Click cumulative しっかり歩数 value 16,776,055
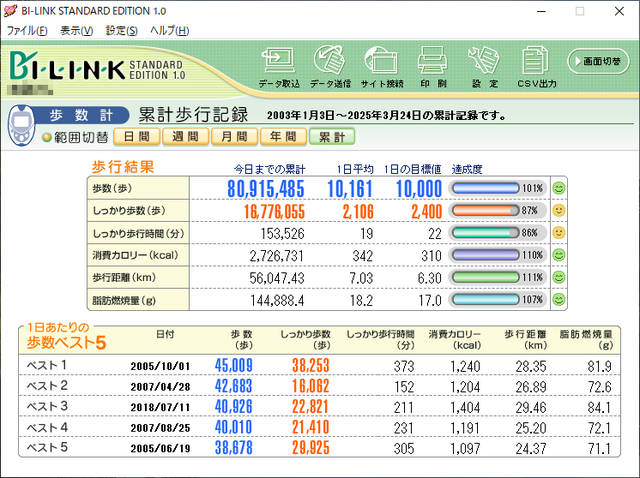Screen dimensions: 640x478 tap(274, 211)
